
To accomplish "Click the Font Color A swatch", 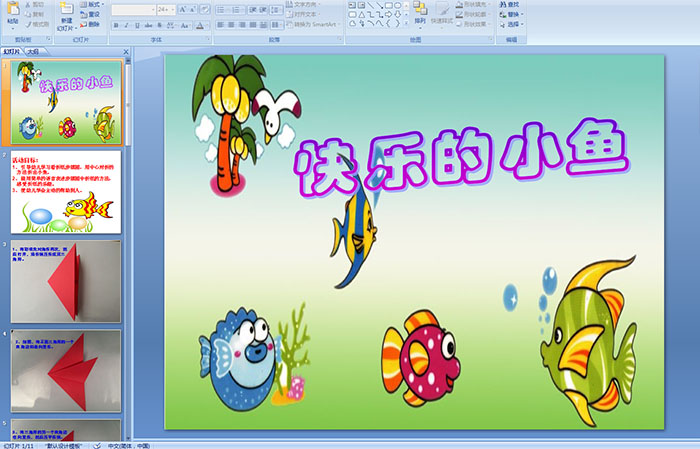I will [200, 25].
